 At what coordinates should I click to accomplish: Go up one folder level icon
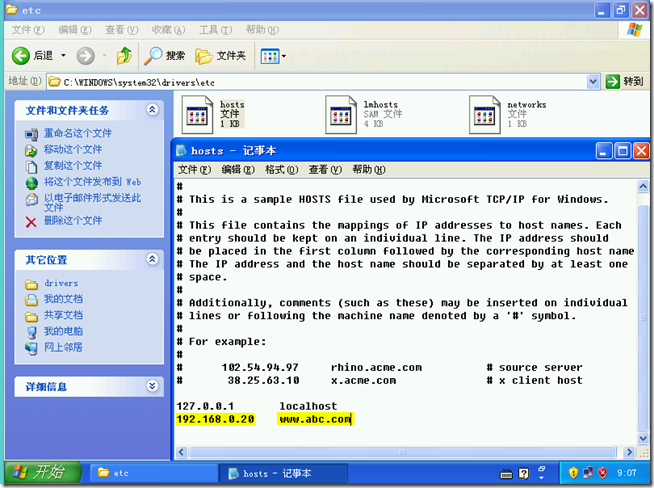(x=124, y=55)
